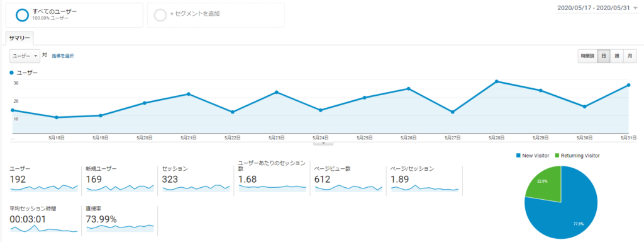Viewport: 644px width, 242px height.
Task: Open the ページビュー数 sparkline card showing 612
Action: [x=348, y=180]
